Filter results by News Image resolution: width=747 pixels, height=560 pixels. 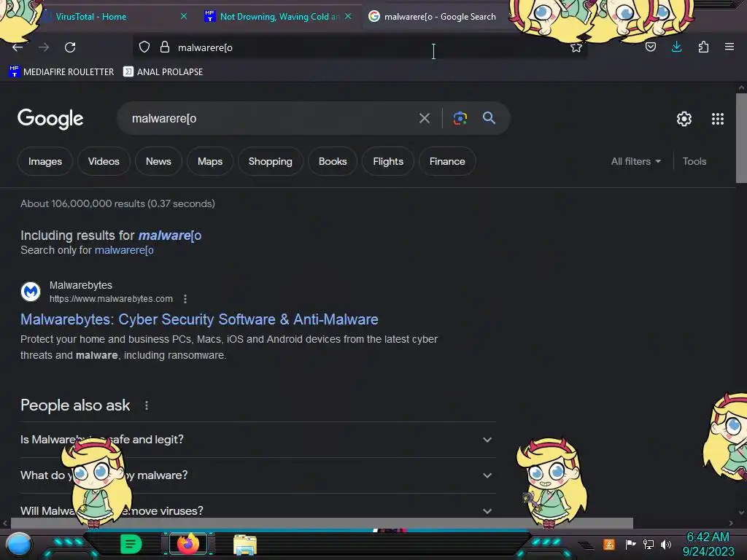158,161
